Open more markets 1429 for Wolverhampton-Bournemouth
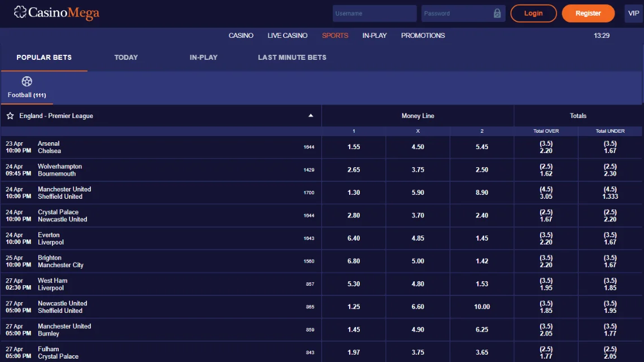 (x=309, y=170)
